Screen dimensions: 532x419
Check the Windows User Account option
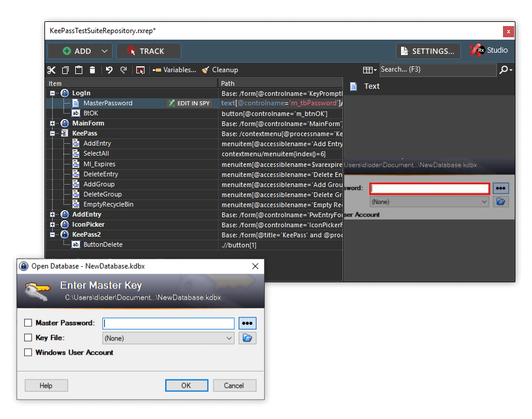click(28, 353)
